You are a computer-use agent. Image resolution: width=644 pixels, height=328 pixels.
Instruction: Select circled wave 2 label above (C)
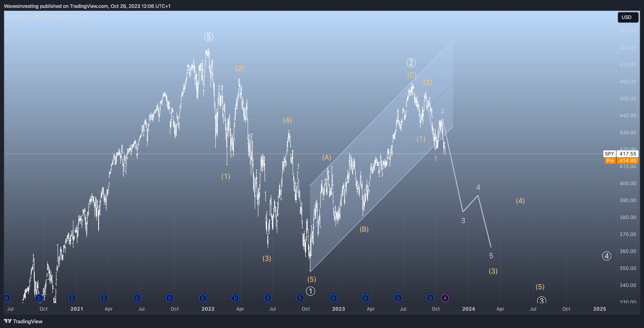[x=411, y=63]
